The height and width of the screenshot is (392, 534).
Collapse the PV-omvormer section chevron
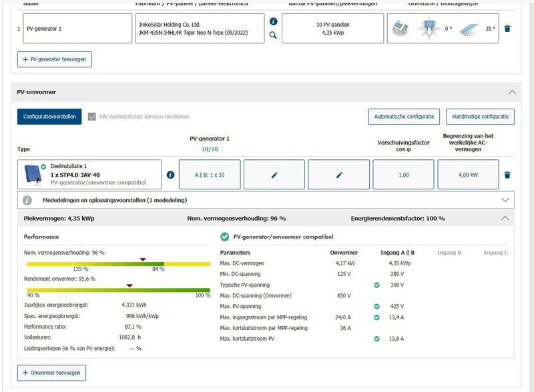tap(512, 92)
